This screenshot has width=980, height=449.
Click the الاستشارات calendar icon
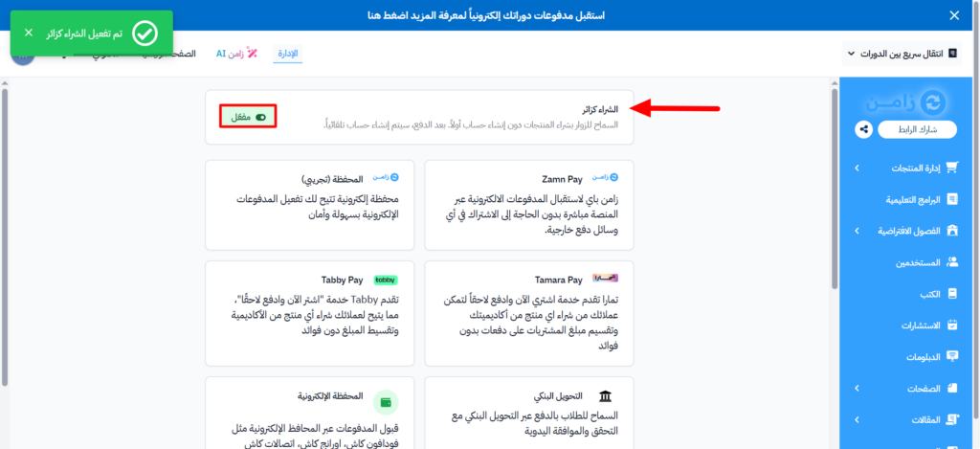(x=951, y=325)
